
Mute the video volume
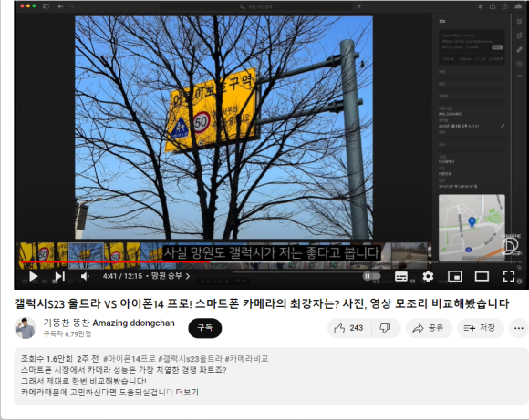click(85, 276)
